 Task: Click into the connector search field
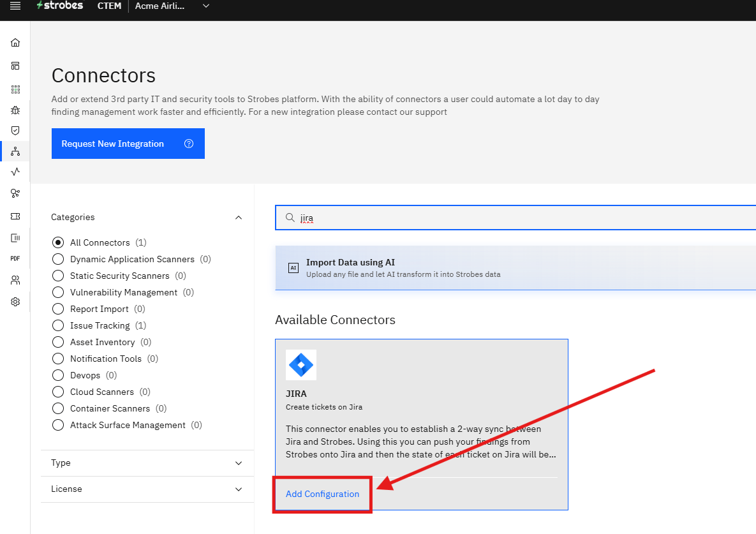click(x=515, y=218)
